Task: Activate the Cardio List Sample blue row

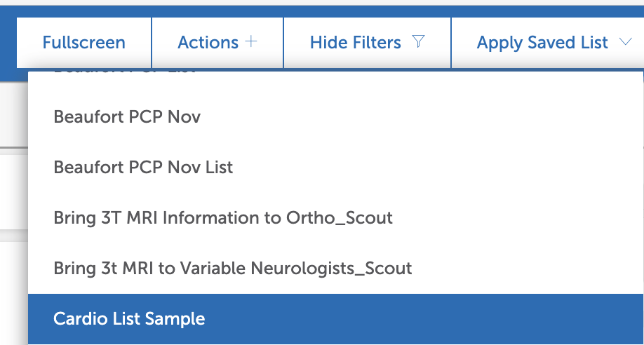Action: pos(335,318)
